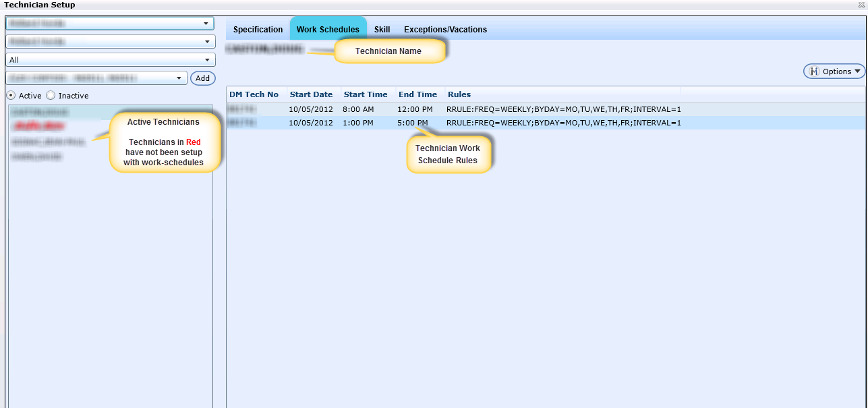Switch to the Specification tab

pyautogui.click(x=258, y=30)
